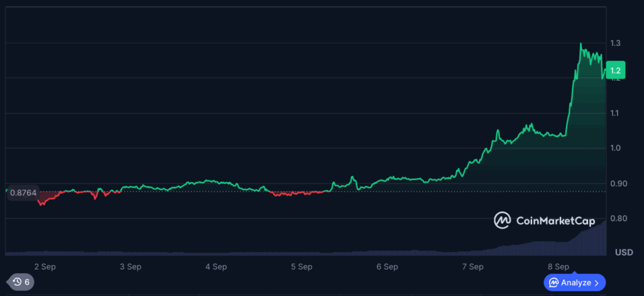644x296 pixels.
Task: Select the 7 Sep date label
Action: (473, 267)
